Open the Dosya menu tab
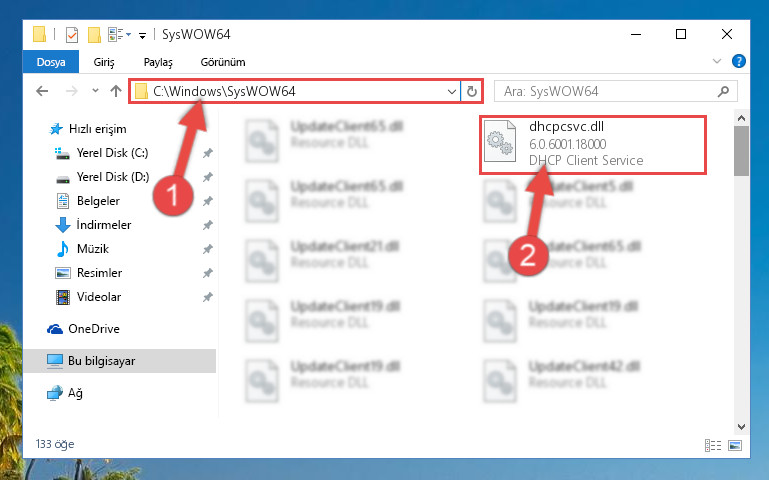769x480 pixels. click(51, 62)
